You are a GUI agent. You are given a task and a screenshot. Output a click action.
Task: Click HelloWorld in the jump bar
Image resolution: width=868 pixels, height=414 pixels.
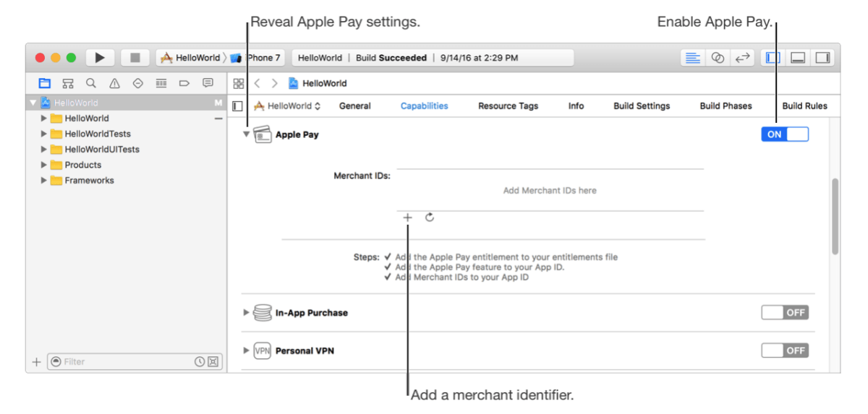click(318, 83)
